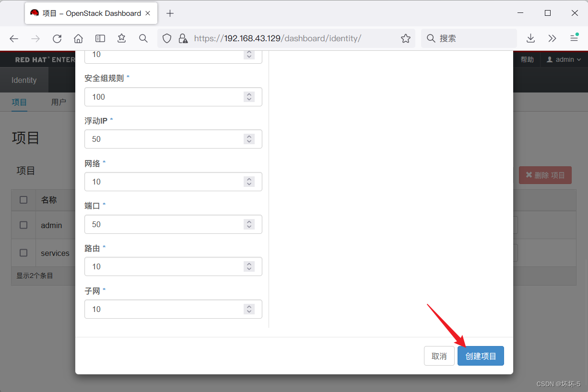Click the URL address bar

pos(286,38)
